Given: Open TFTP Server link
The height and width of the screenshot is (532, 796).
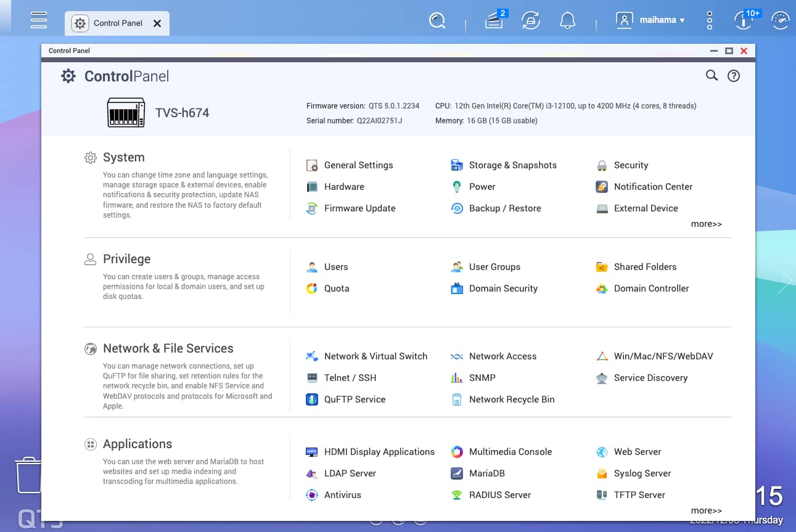Looking at the screenshot, I should 639,495.
